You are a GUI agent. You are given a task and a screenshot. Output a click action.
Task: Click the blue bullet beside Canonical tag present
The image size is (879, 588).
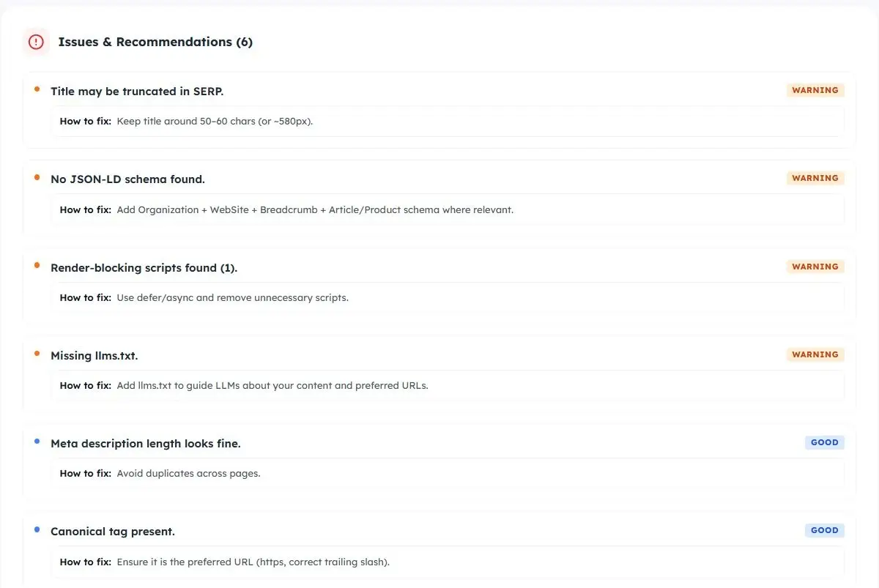click(x=37, y=529)
